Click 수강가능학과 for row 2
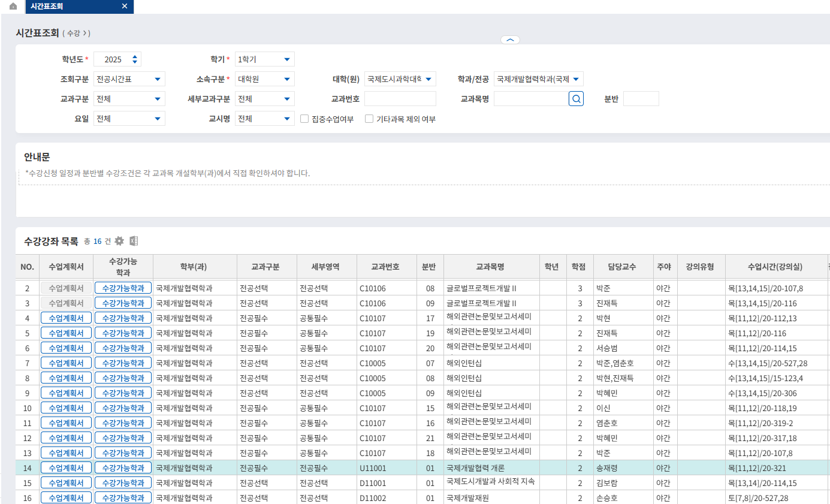This screenshot has width=830, height=504. (x=123, y=288)
